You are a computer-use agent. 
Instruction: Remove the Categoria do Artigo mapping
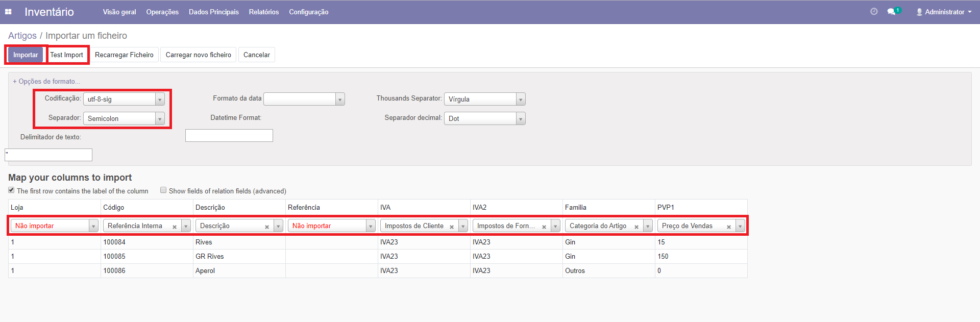(636, 227)
